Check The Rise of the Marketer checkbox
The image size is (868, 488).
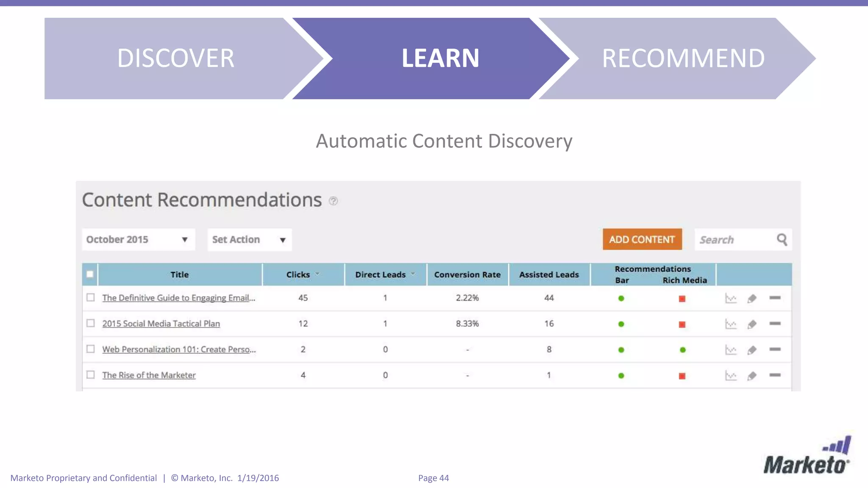[x=90, y=375]
